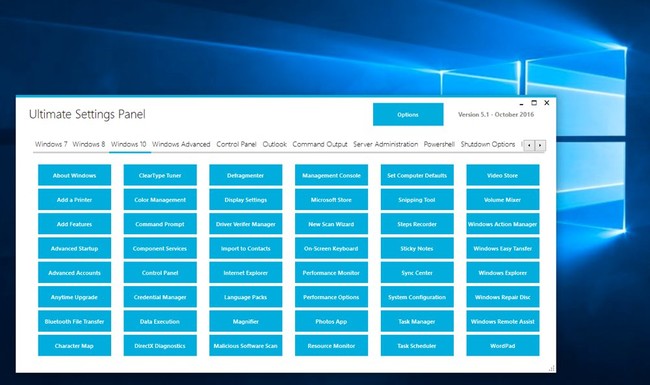
Task: Launch Sync Center
Action: [x=417, y=273]
